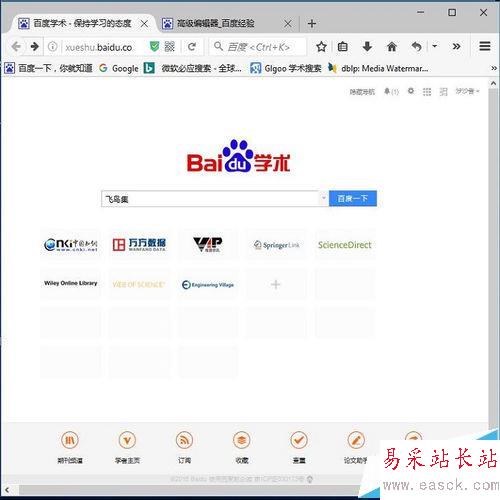Open the journal channel books icon
Image resolution: width=500 pixels, height=500 pixels.
click(70, 440)
